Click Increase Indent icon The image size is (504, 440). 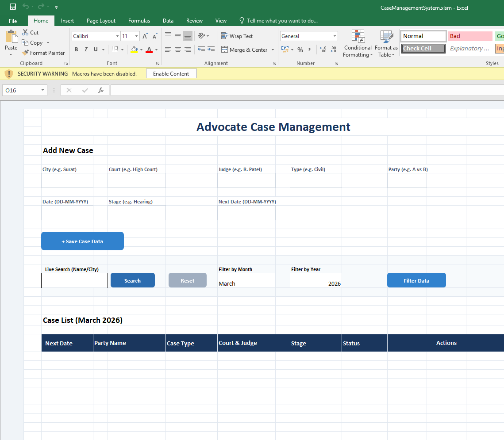(211, 50)
